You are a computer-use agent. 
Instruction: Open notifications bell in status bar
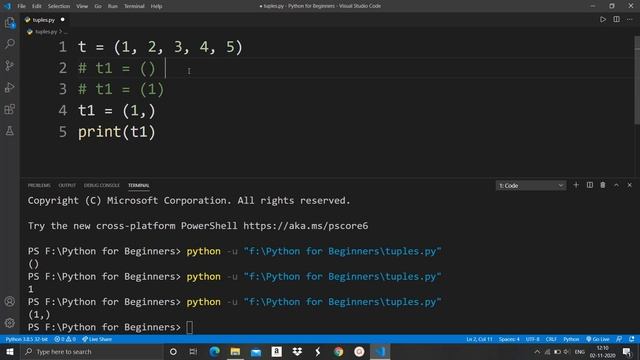coord(632,339)
